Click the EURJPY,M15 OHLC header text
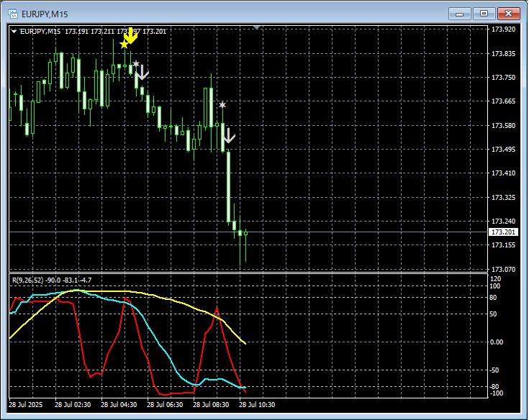This screenshot has width=529, height=420. pos(93,32)
